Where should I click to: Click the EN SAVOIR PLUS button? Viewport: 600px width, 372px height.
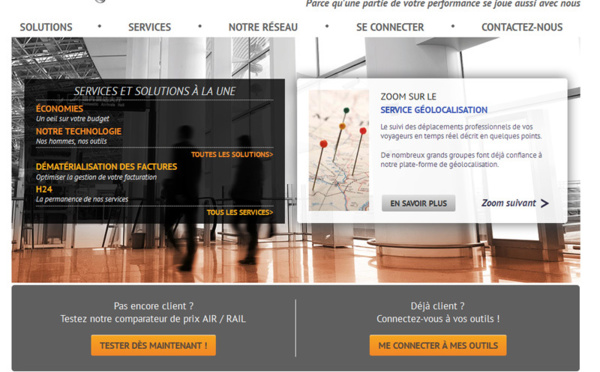pos(418,203)
